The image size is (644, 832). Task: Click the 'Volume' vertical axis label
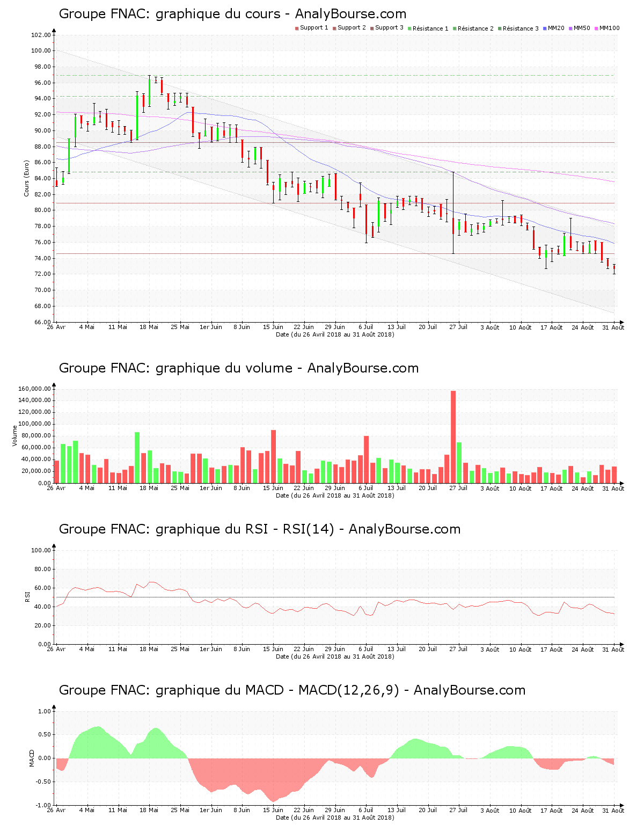click(x=15, y=436)
